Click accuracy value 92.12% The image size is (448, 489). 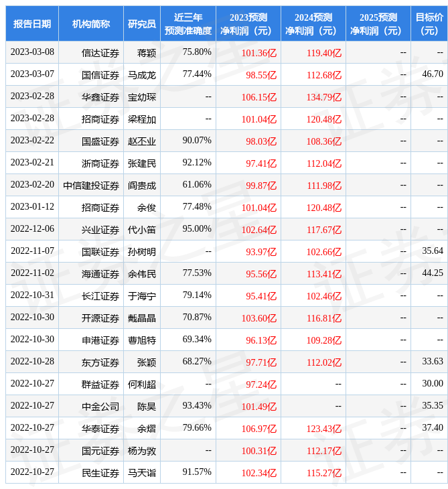click(x=197, y=163)
